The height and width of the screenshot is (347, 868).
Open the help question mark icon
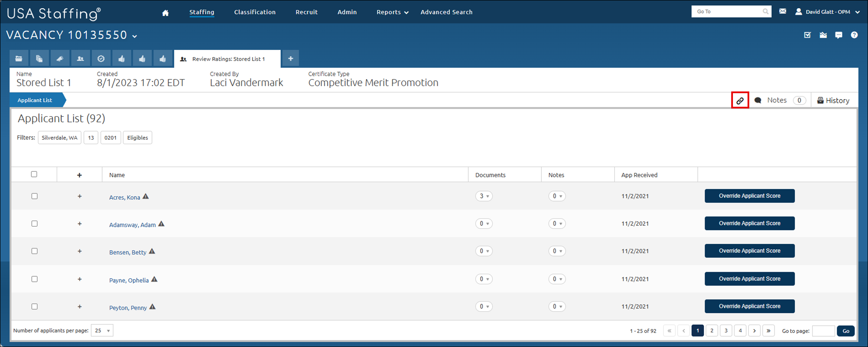coord(854,35)
